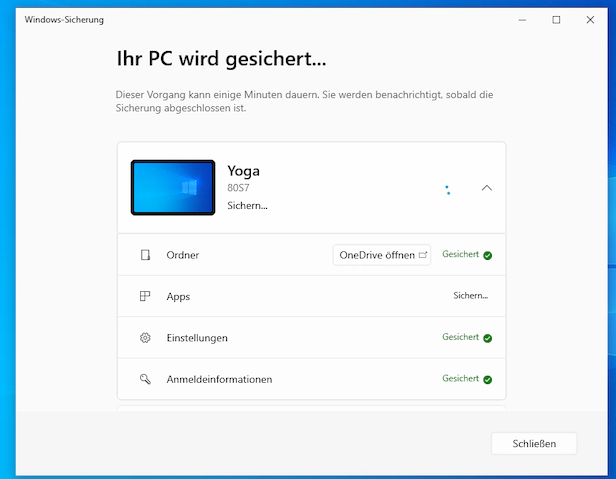This screenshot has width=616, height=479.
Task: Open OneDrive via the OneDrive öffnen button
Action: click(381, 255)
